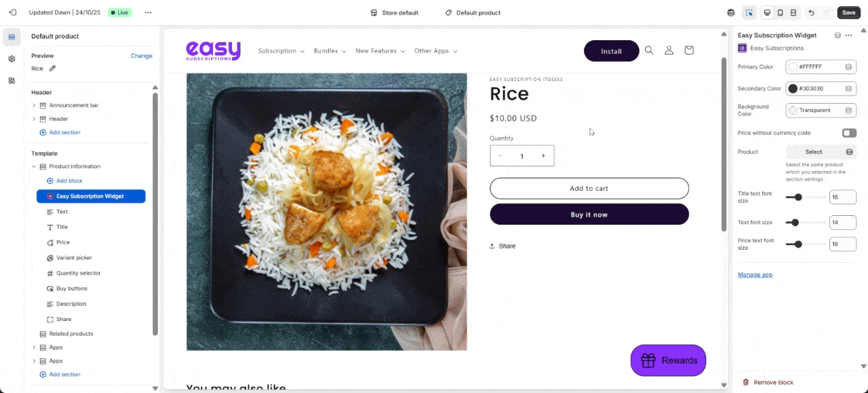Open the Subscription menu in store header
This screenshot has height=393, width=868.
tap(281, 51)
